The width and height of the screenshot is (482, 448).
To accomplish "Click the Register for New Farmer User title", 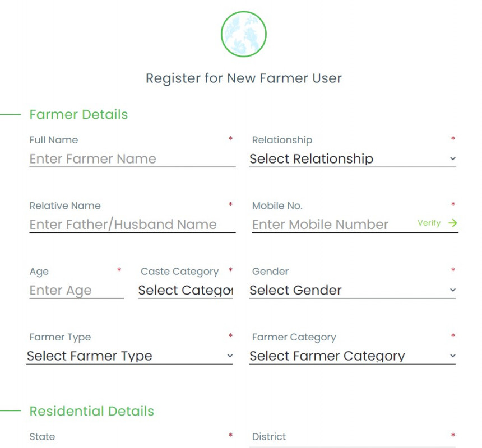I will click(243, 78).
